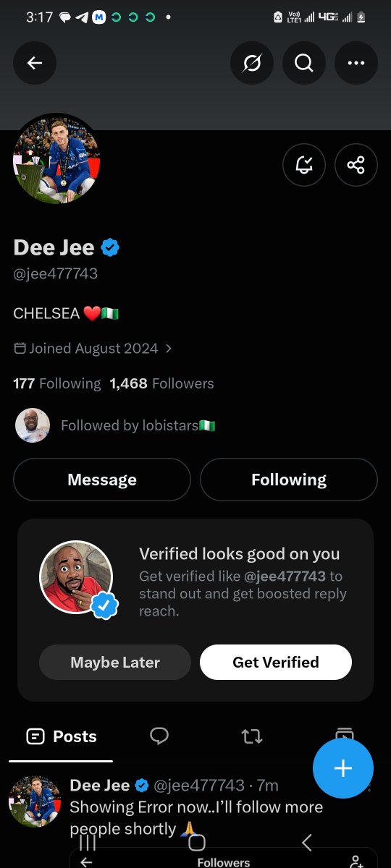Viewport: 391px width, 868px height.
Task: Share Dee Jee's profile via share icon
Action: tap(356, 166)
